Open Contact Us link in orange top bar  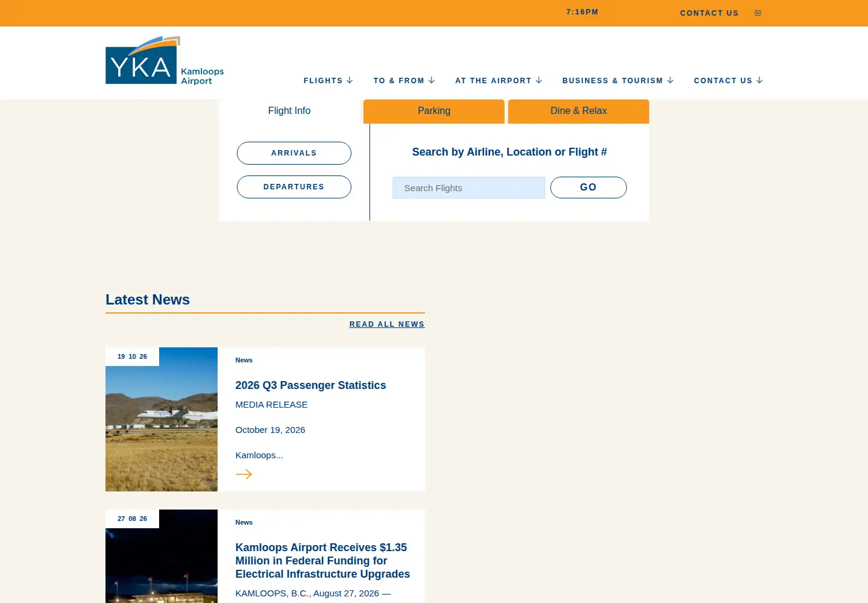pyautogui.click(x=709, y=13)
